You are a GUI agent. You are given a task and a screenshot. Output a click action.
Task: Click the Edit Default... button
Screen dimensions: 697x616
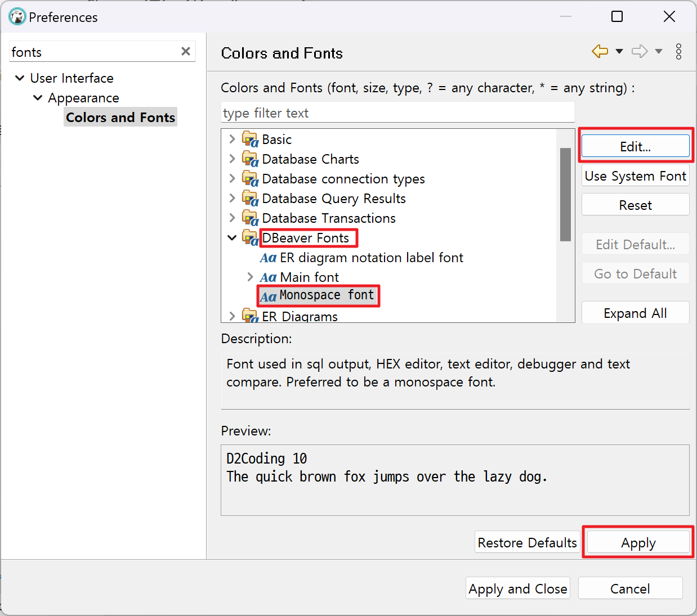636,244
